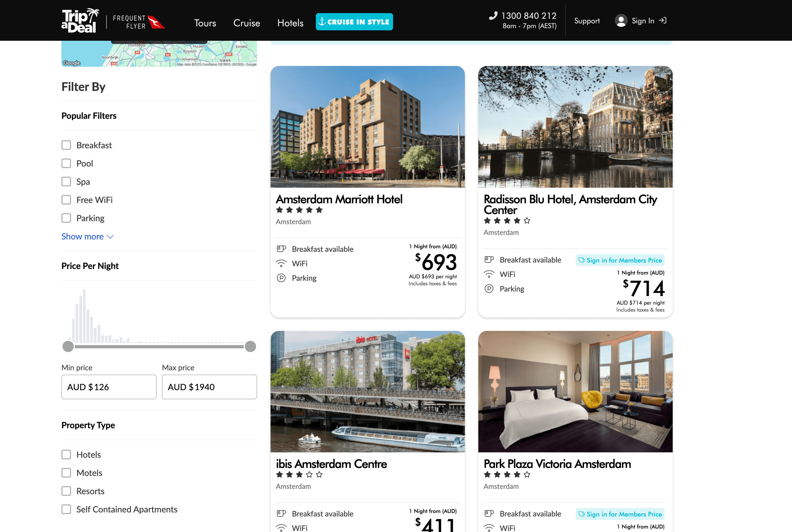Click the TripADeal logo
Viewport: 792px width, 532px height.
click(80, 21)
